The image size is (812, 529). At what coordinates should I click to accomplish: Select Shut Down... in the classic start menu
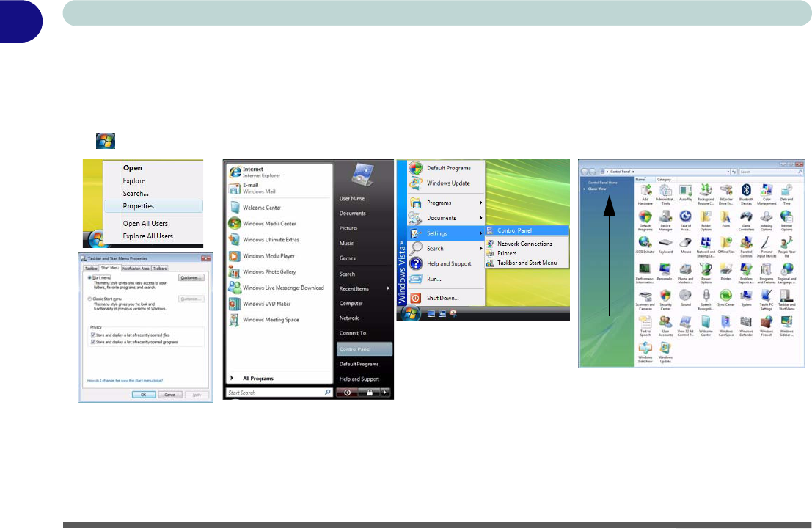[x=446, y=299]
